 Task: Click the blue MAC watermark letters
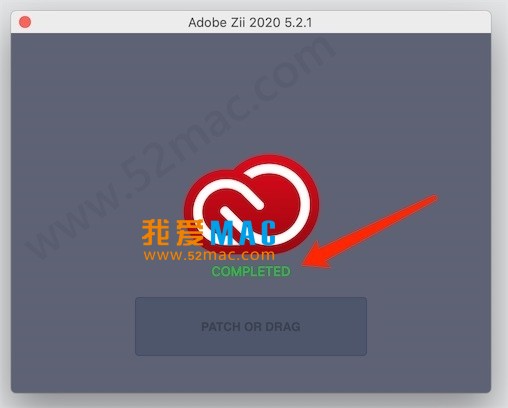point(243,233)
